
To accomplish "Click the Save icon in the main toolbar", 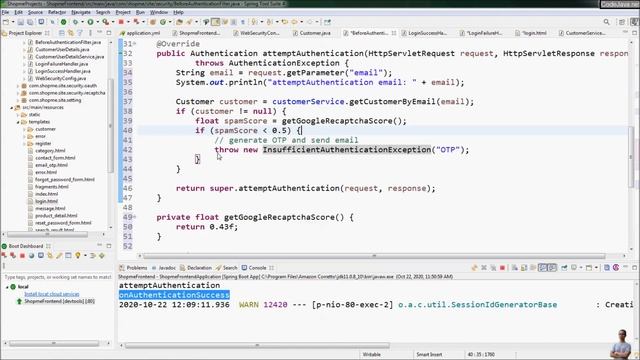I will (x=21, y=22).
